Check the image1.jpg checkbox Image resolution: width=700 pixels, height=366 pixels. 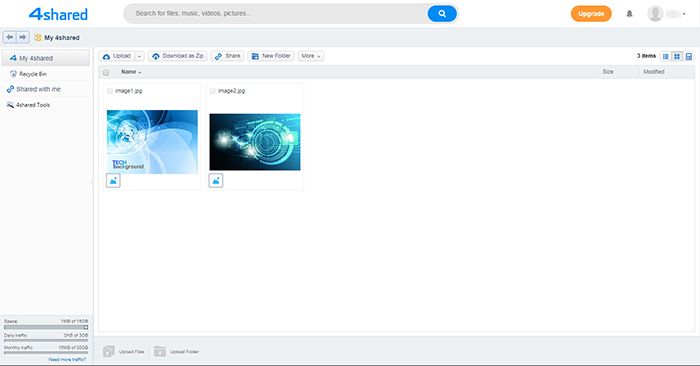point(110,91)
